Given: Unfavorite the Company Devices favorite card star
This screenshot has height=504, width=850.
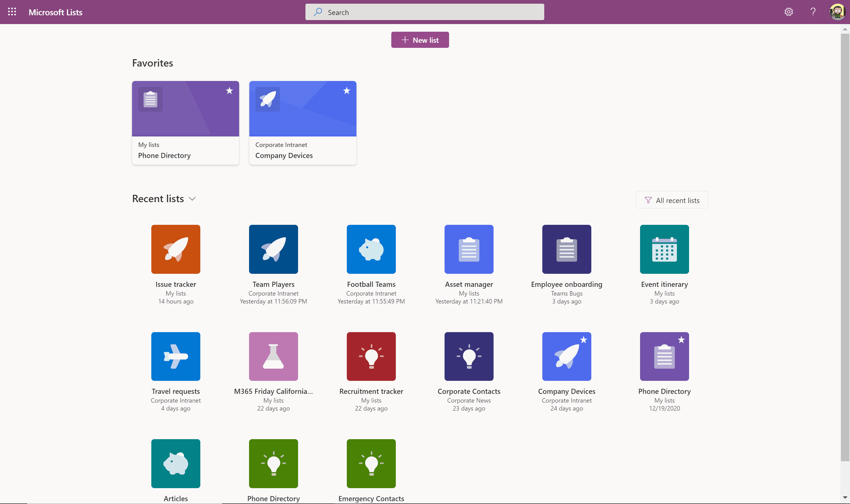Looking at the screenshot, I should (347, 91).
